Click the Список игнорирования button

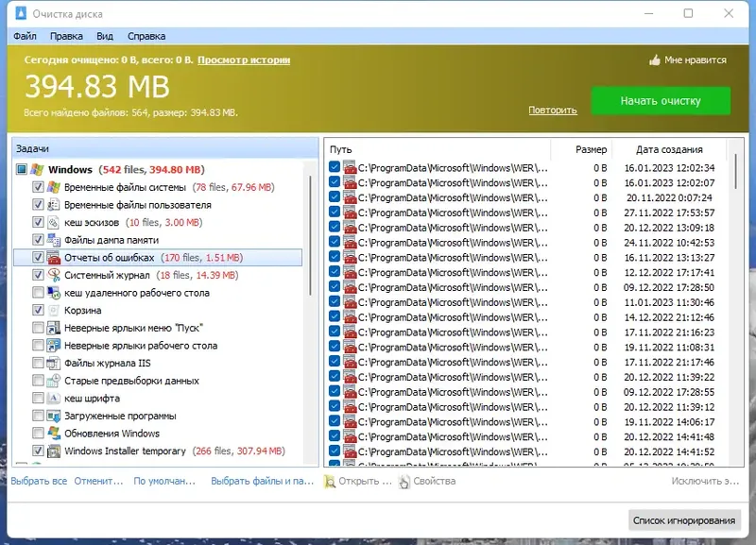(684, 520)
